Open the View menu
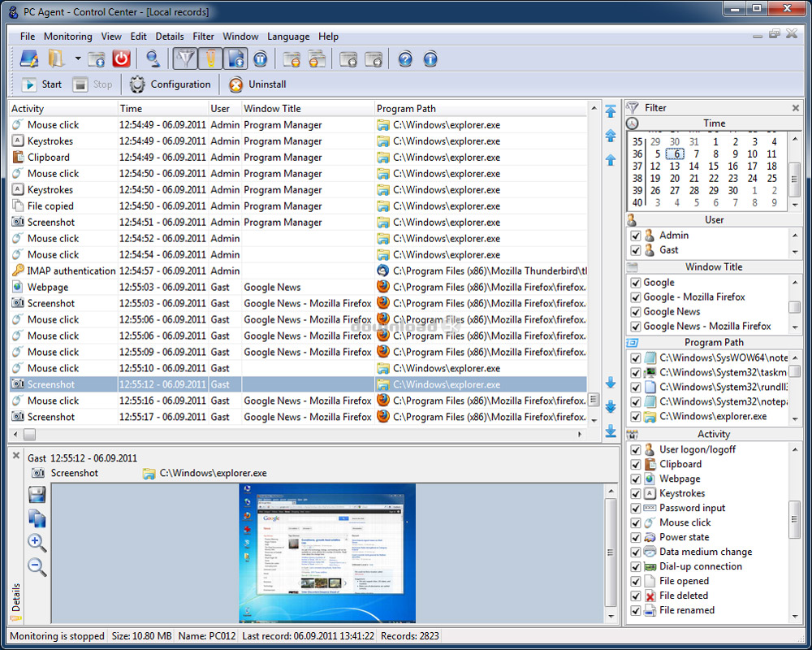The width and height of the screenshot is (812, 650). [111, 37]
